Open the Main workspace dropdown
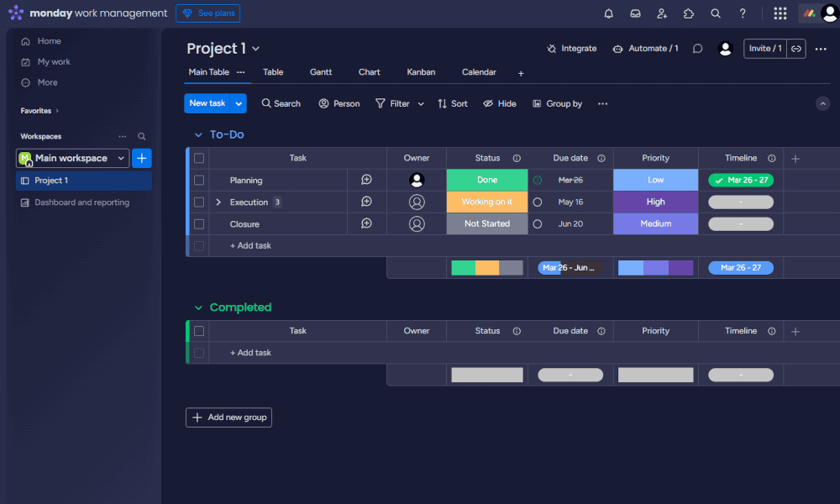The height and width of the screenshot is (504, 840). (x=73, y=158)
